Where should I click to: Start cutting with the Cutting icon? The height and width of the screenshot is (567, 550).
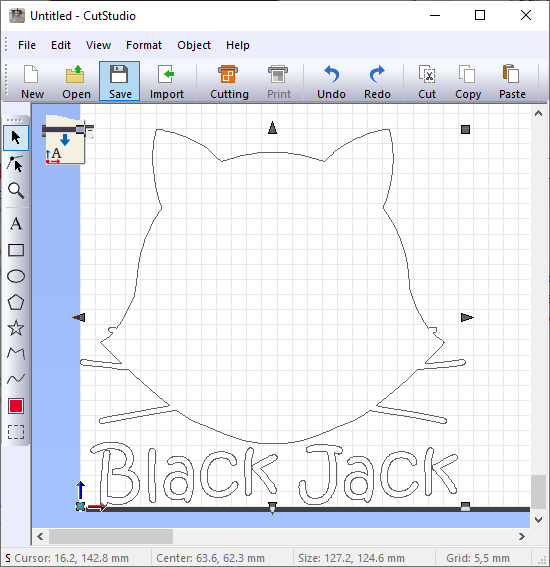(229, 81)
